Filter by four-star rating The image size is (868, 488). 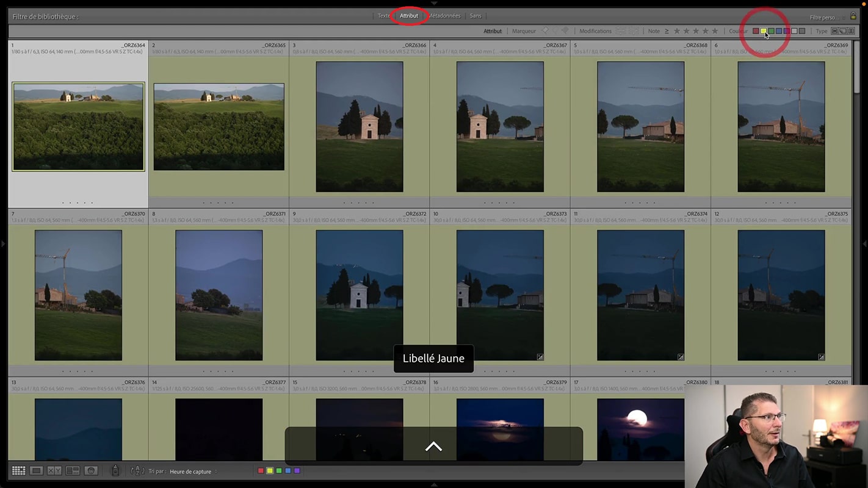pyautogui.click(x=705, y=31)
